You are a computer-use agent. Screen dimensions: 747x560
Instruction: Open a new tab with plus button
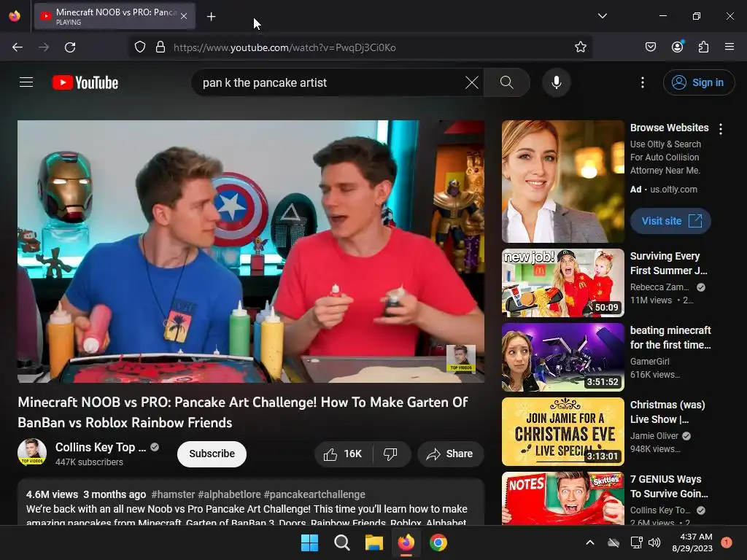tap(211, 17)
